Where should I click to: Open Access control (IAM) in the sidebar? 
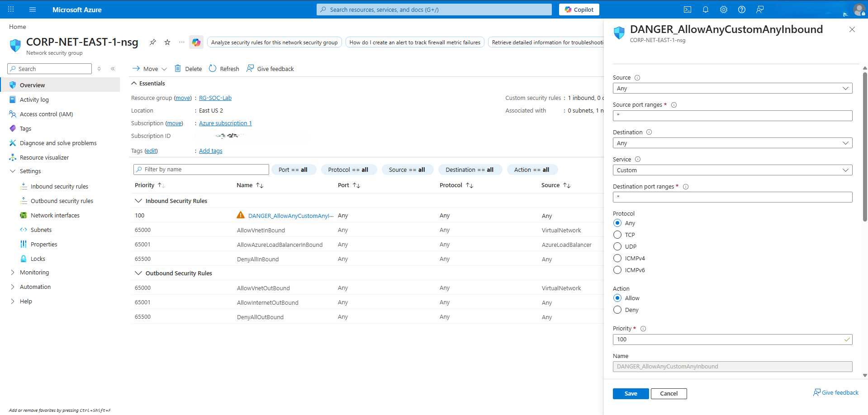pos(46,114)
